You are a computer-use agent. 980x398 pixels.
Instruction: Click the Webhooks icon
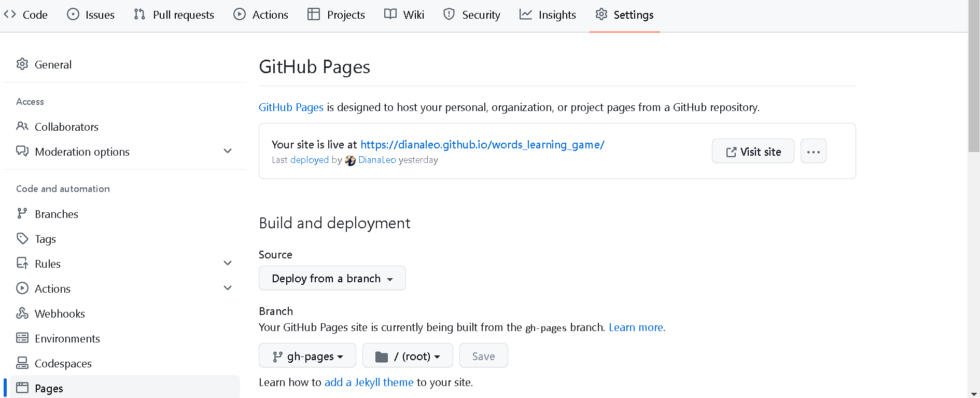(x=22, y=313)
